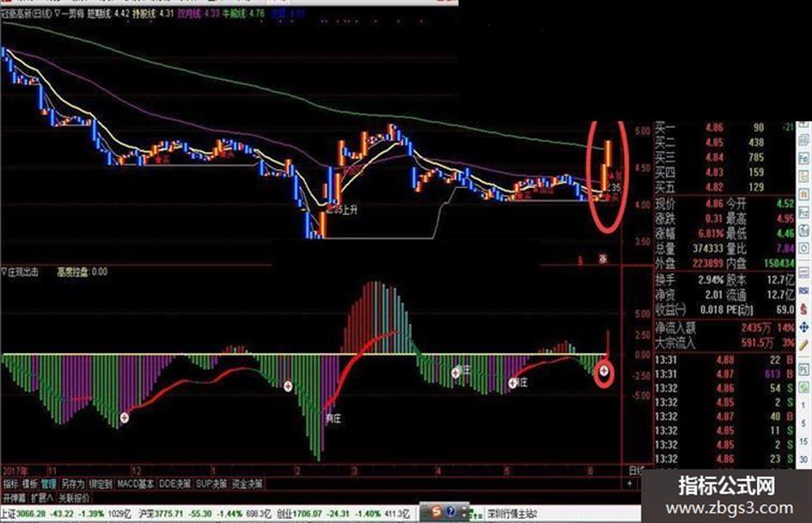812x523 pixels.
Task: Click the month 12 marker on time axis
Action: click(136, 471)
